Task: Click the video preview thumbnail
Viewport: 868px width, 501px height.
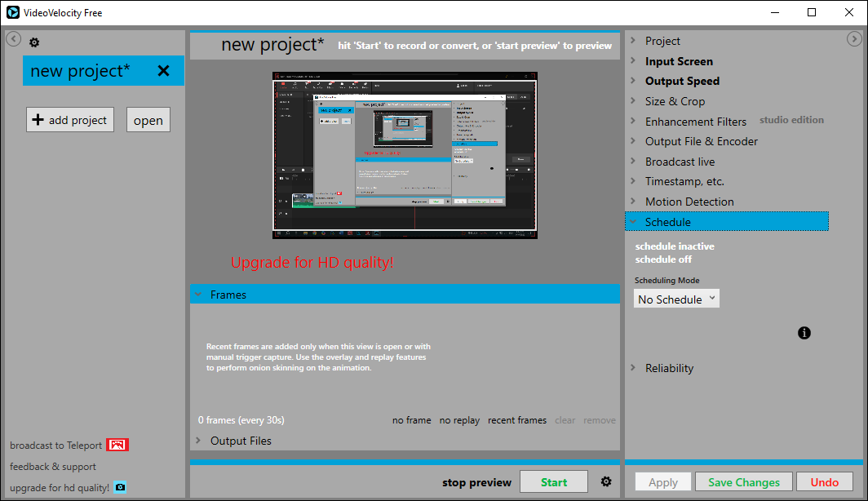Action: [405, 154]
